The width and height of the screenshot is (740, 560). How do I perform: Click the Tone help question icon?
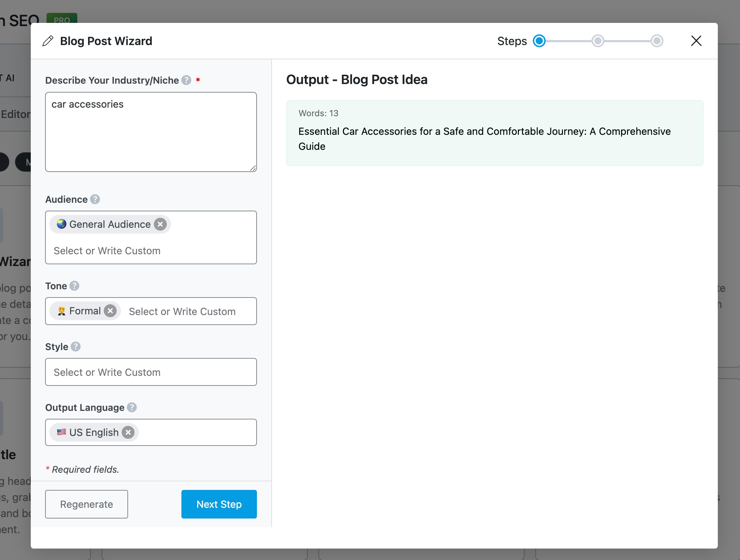[74, 286]
